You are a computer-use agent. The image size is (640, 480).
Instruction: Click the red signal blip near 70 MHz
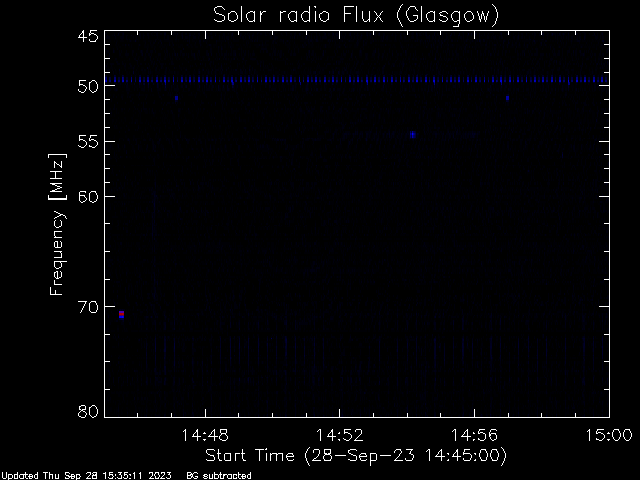click(x=121, y=315)
